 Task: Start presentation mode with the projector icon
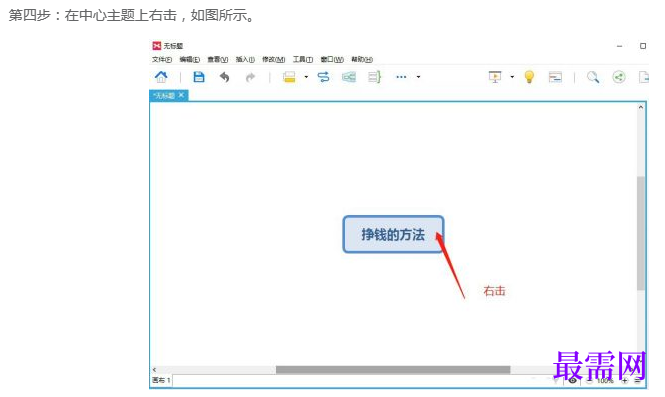tap(495, 77)
